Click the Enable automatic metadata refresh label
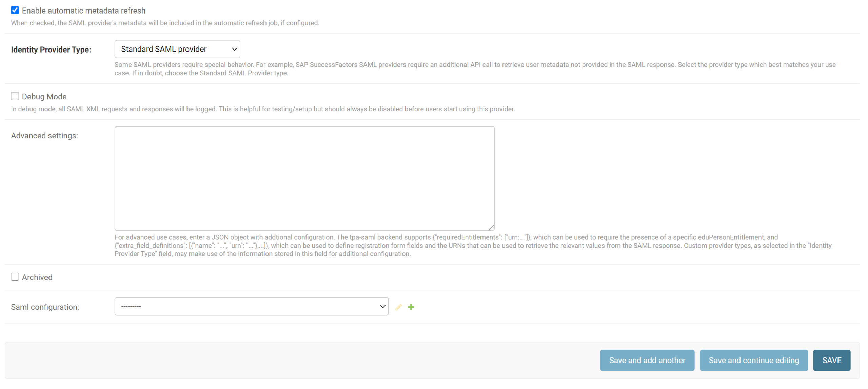 [x=84, y=11]
